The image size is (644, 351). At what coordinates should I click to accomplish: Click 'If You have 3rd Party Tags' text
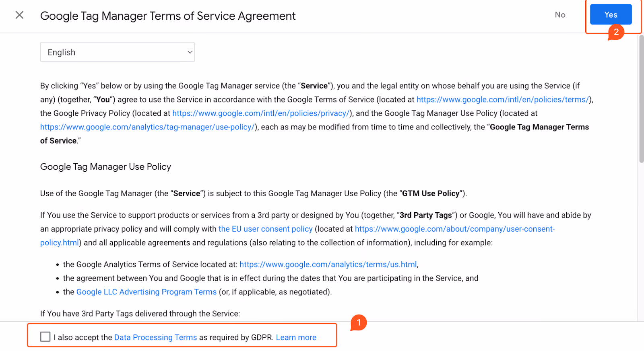140,314
